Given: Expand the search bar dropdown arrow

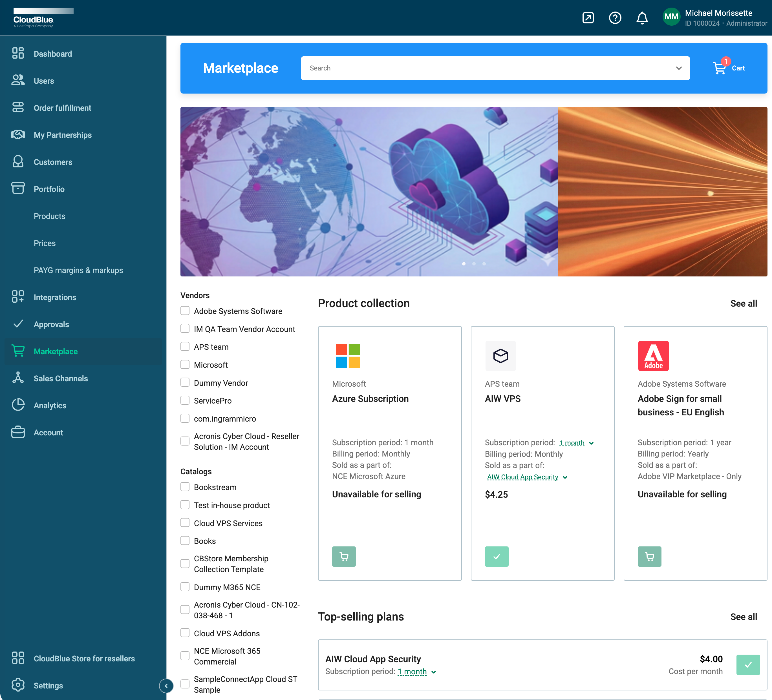Looking at the screenshot, I should point(679,68).
